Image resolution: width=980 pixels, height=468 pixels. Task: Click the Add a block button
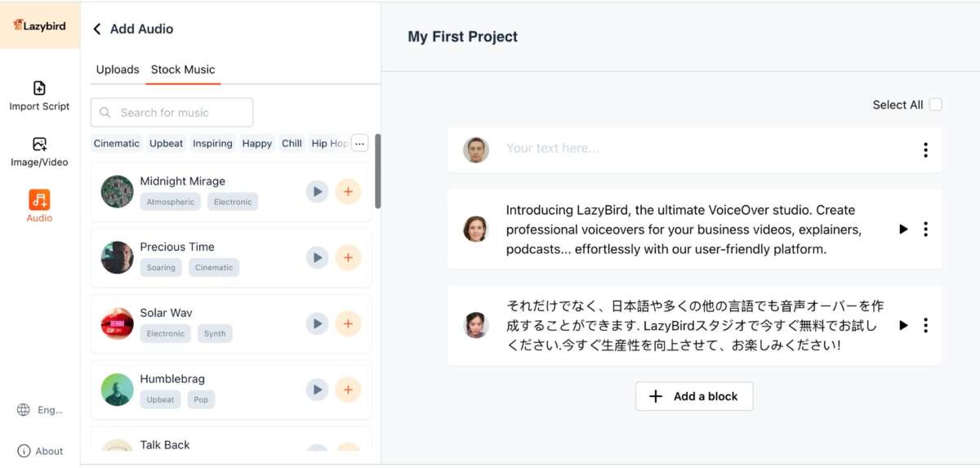click(694, 396)
